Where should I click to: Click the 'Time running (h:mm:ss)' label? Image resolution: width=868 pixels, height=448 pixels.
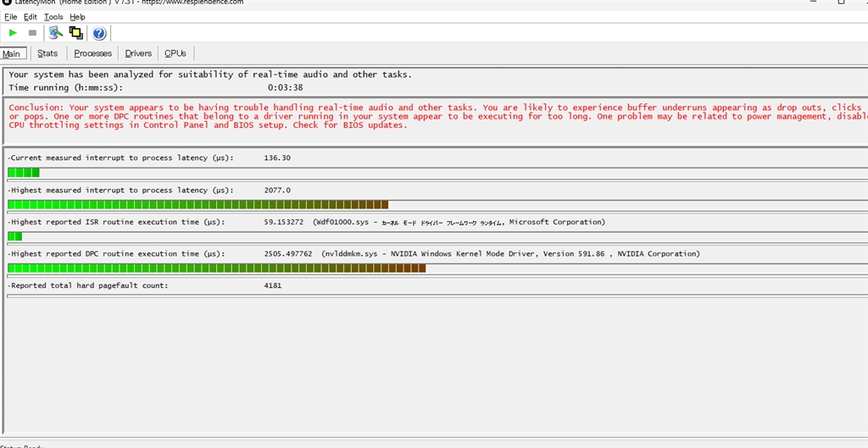coord(66,87)
